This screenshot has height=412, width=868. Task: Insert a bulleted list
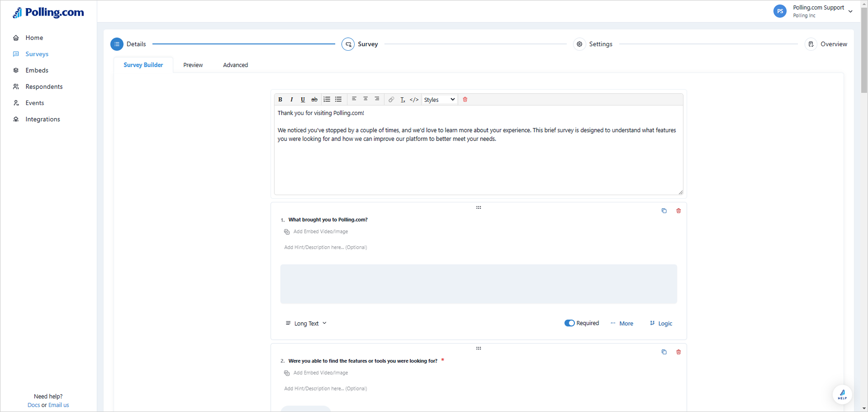pyautogui.click(x=338, y=99)
